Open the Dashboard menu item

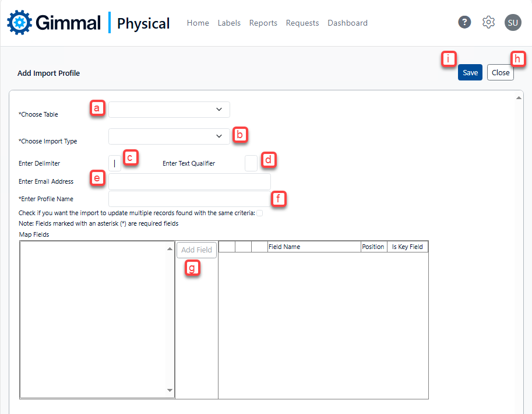click(347, 23)
